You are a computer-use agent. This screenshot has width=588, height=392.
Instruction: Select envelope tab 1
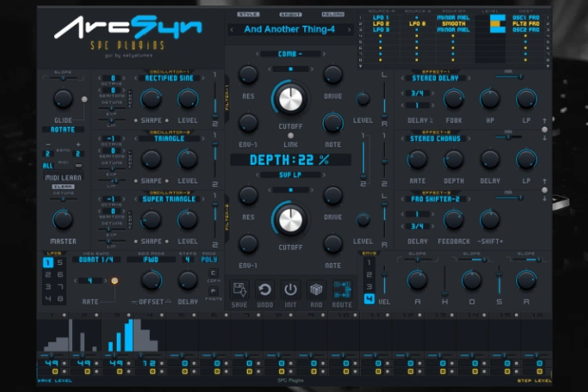click(x=369, y=263)
